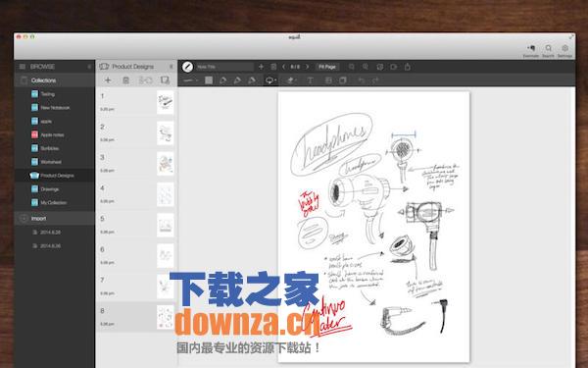Select the Product Designs notebook in sidebar
This screenshot has width=588, height=368.
point(54,176)
